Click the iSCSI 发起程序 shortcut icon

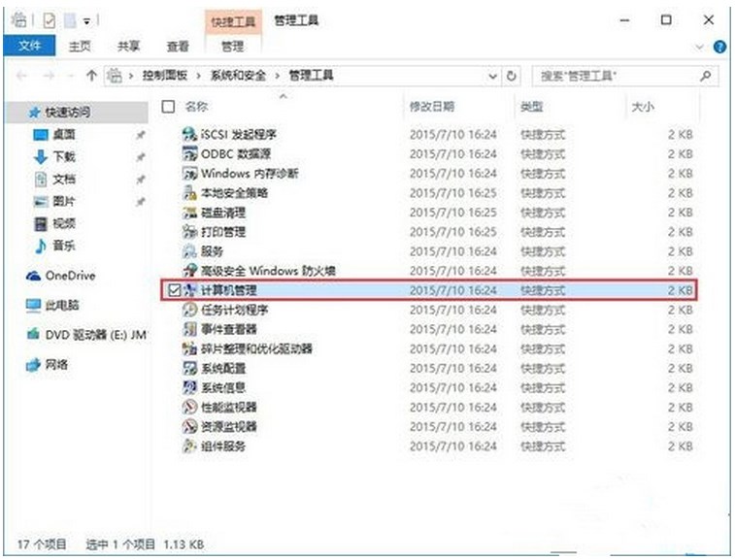[190, 134]
